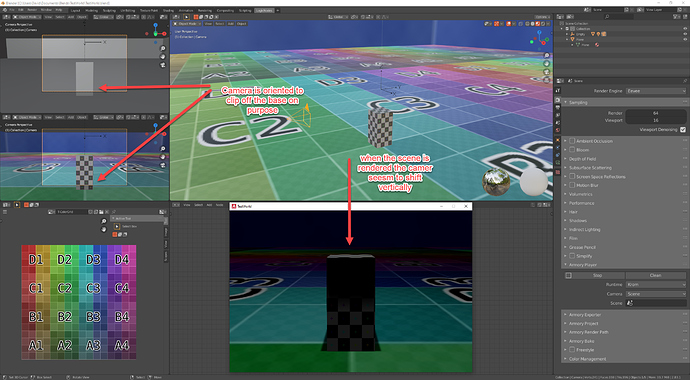The height and width of the screenshot is (380, 690).
Task: Click the viewport navigation axis gizmo
Action: (x=540, y=38)
